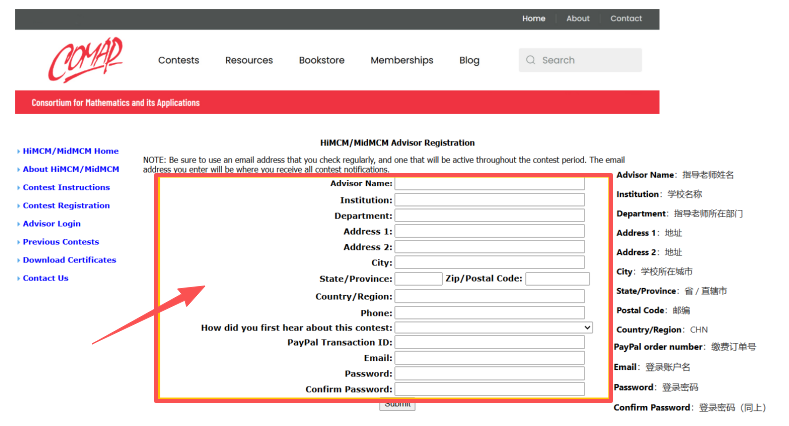The width and height of the screenshot is (789, 426).
Task: Expand the 'How did you first hear' dropdown
Action: pyautogui.click(x=494, y=327)
